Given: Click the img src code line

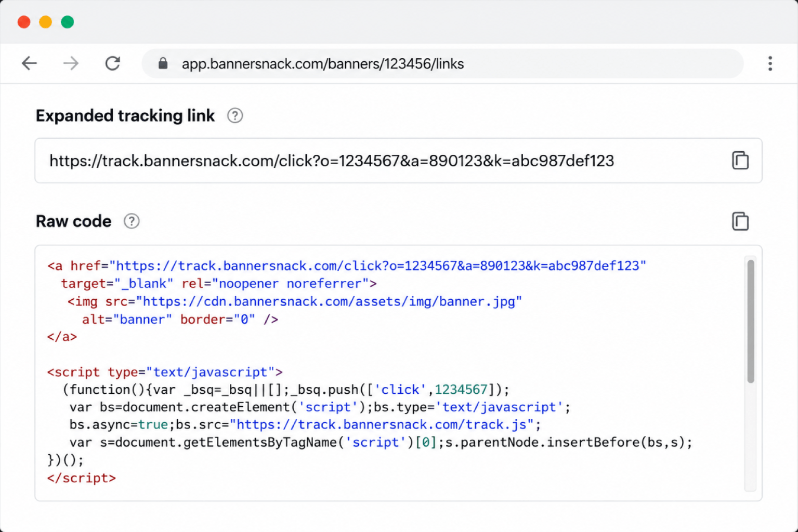Looking at the screenshot, I should coord(294,301).
